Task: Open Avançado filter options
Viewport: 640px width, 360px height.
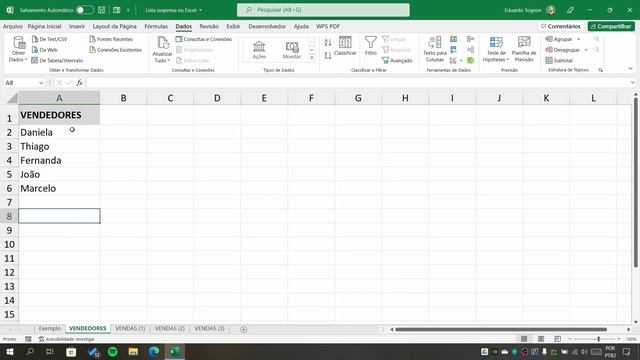Action: point(397,60)
